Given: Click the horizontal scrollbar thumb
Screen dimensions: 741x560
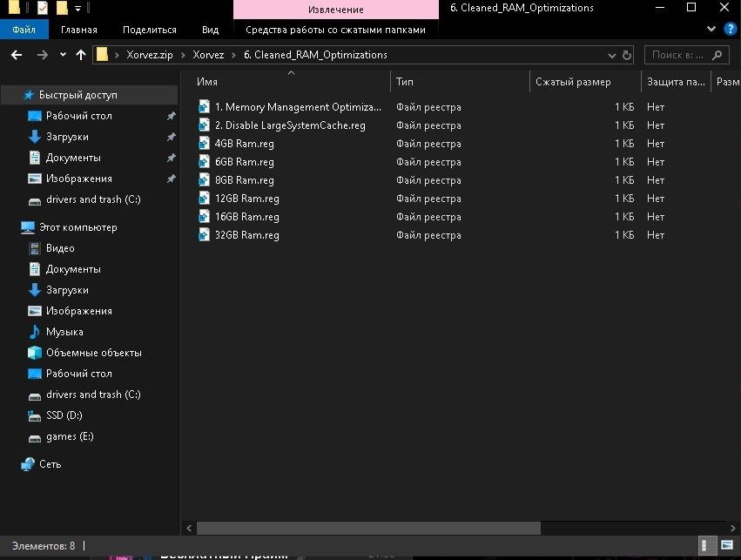Looking at the screenshot, I should 368,528.
